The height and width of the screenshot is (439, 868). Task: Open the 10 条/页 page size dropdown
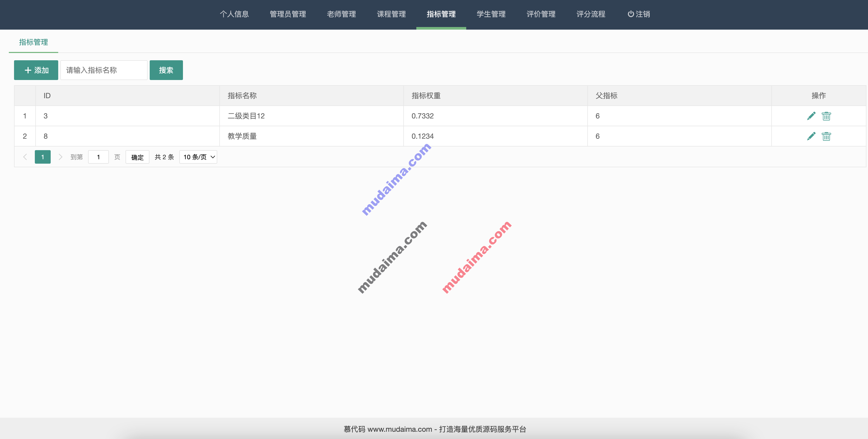point(198,157)
